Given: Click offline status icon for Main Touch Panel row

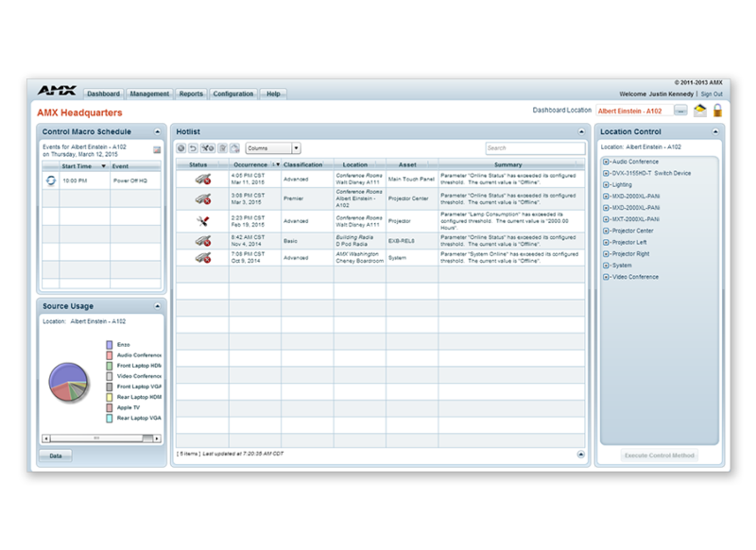Looking at the screenshot, I should (203, 180).
